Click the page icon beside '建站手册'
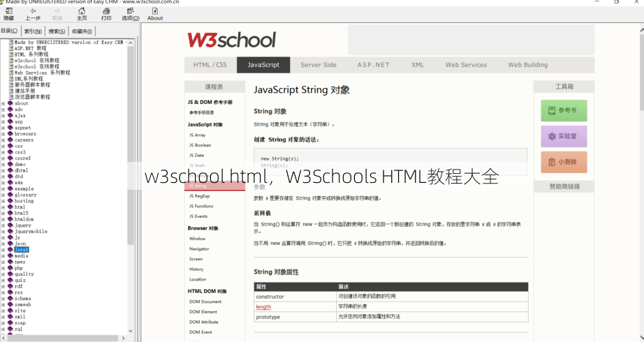 click(x=11, y=91)
